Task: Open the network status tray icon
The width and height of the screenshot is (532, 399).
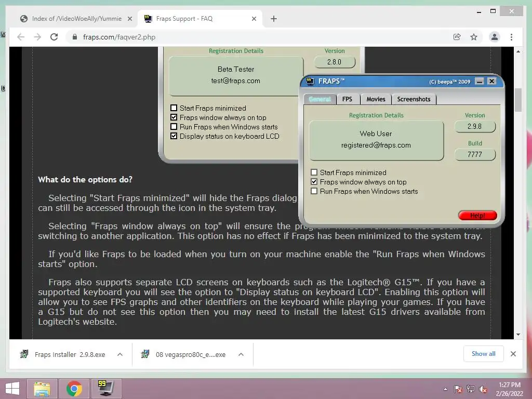Action: coord(471,389)
